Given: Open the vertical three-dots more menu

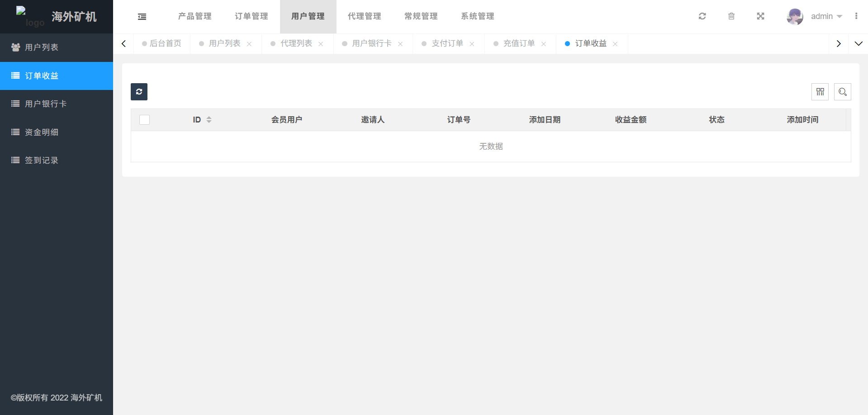Looking at the screenshot, I should point(856,16).
